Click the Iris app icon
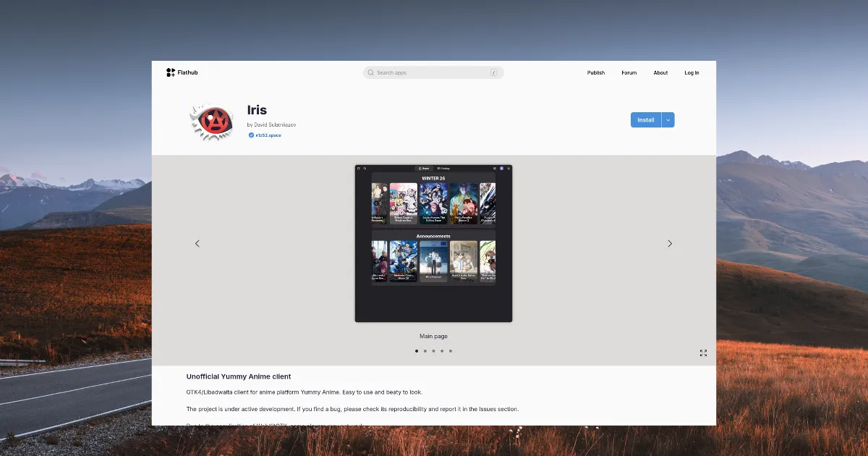This screenshot has height=456, width=868. 211,121
